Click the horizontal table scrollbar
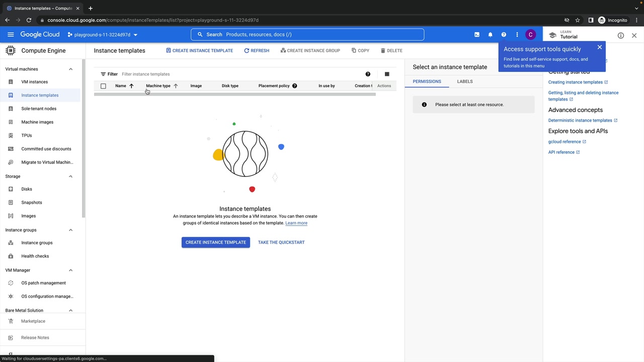Image resolution: width=644 pixels, height=362 pixels. pos(235,95)
